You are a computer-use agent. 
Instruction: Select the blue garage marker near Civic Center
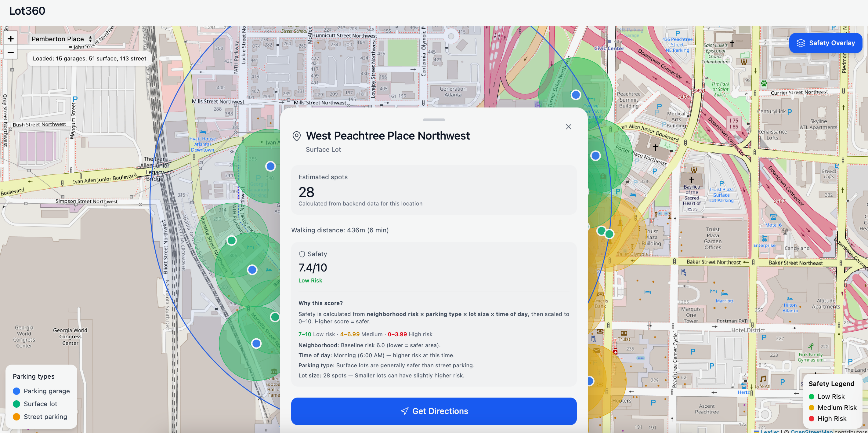576,95
